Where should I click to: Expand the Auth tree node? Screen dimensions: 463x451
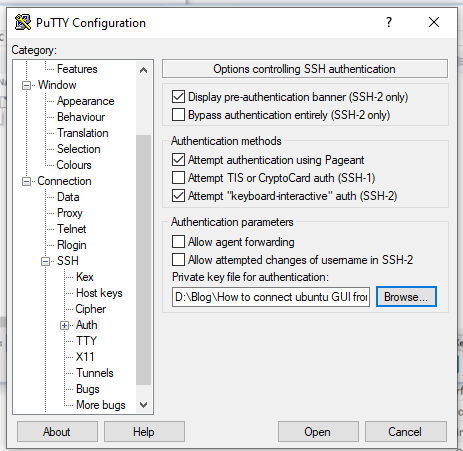(x=65, y=325)
